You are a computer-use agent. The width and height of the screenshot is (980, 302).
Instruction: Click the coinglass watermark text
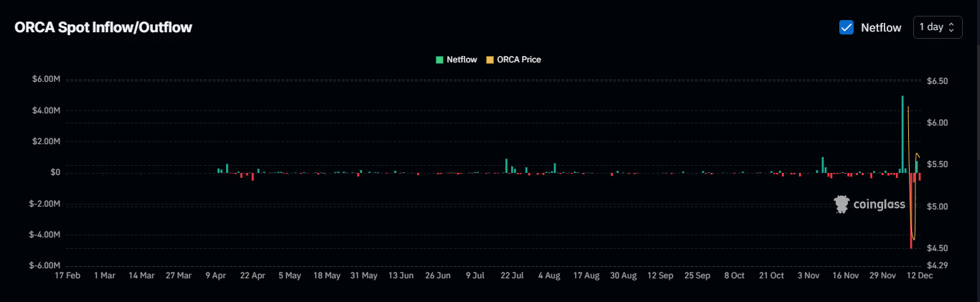click(879, 206)
